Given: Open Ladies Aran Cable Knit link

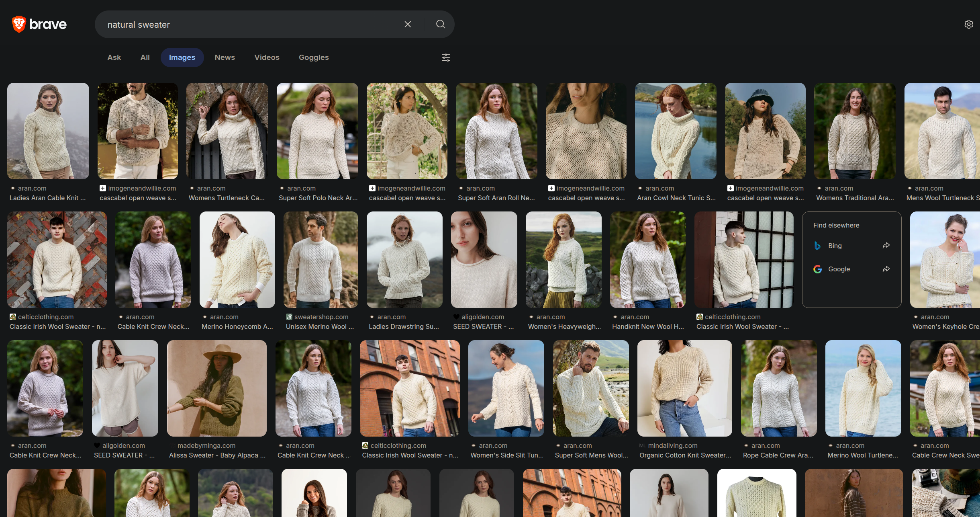Looking at the screenshot, I should point(47,198).
